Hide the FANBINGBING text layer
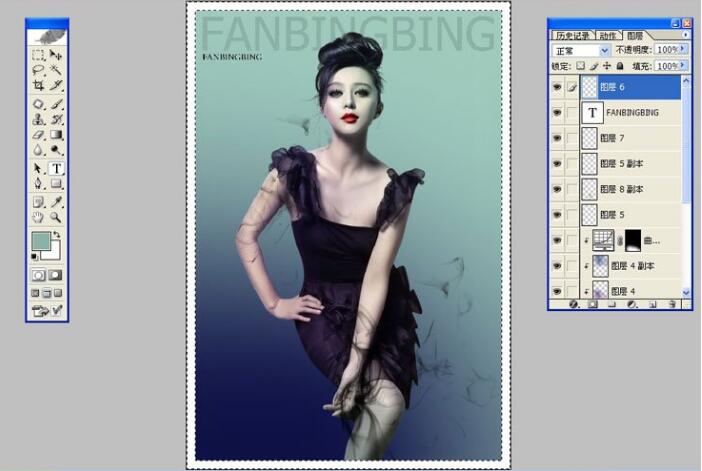Image resolution: width=702 pixels, height=471 pixels. pyautogui.click(x=557, y=113)
